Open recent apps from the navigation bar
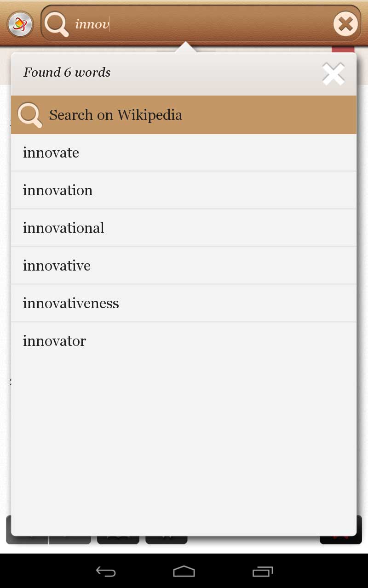Image resolution: width=368 pixels, height=588 pixels. point(262,572)
